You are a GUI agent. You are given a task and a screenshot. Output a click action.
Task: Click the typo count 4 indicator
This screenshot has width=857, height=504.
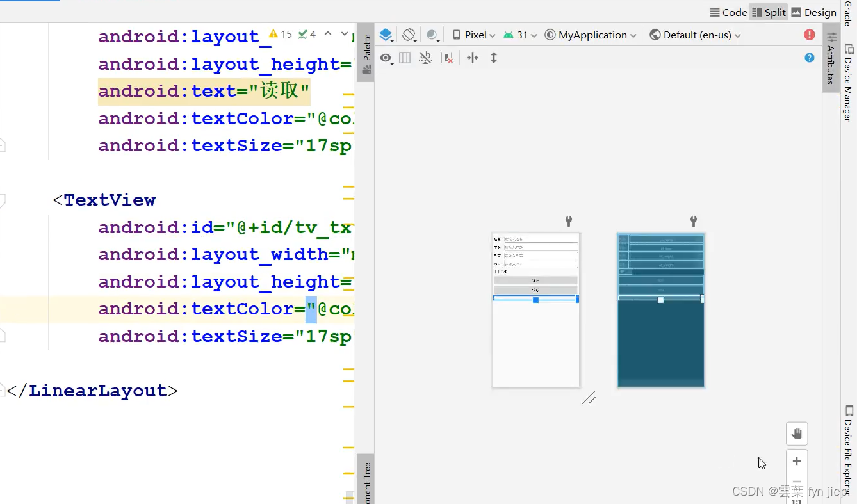[307, 34]
